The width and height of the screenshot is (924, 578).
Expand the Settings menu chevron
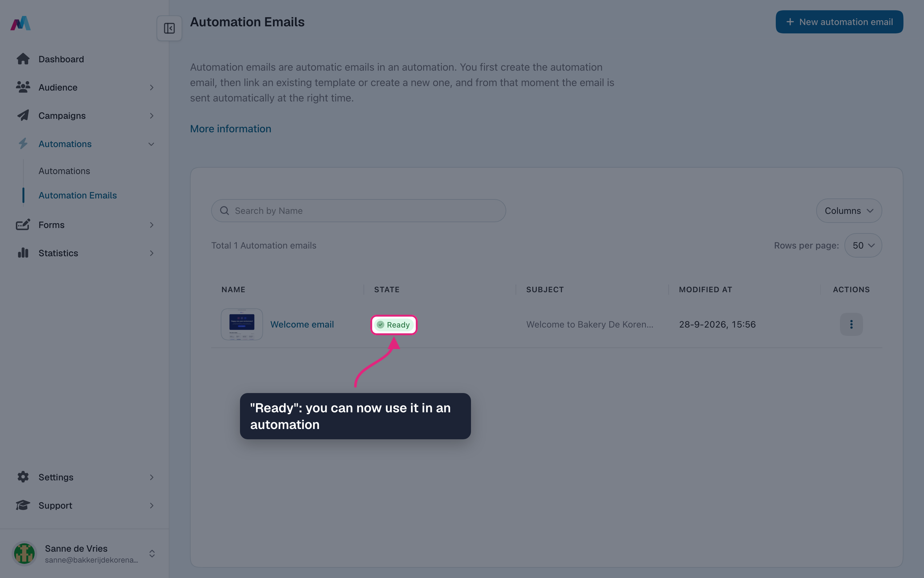tap(151, 477)
